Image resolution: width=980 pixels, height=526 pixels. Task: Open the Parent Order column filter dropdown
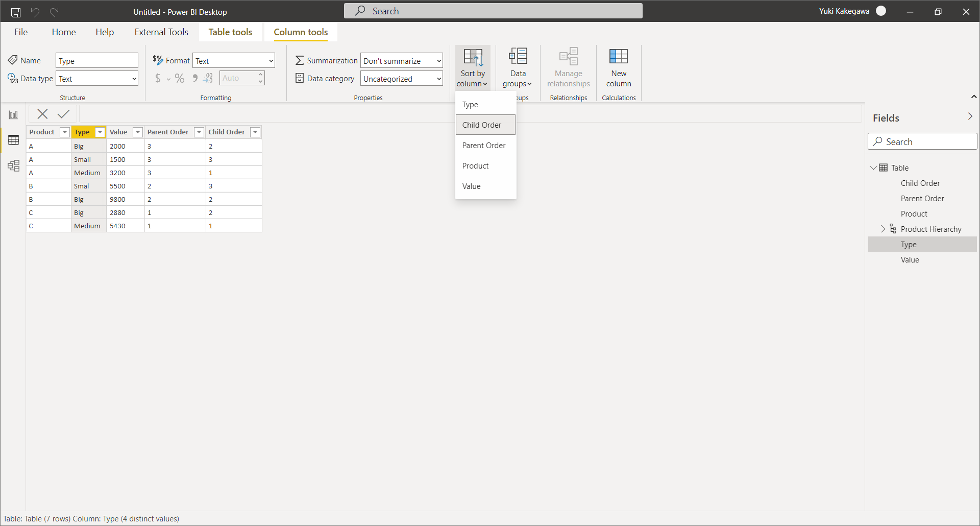pos(199,132)
